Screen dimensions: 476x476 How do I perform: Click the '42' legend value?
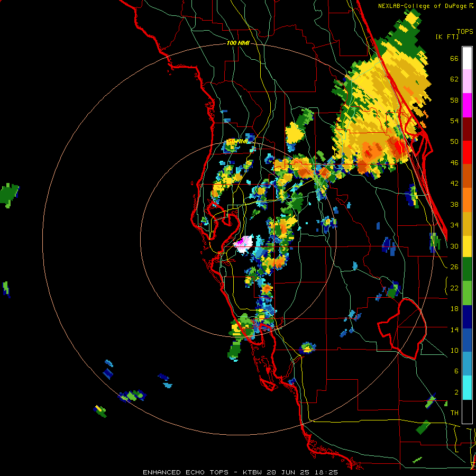click(454, 184)
